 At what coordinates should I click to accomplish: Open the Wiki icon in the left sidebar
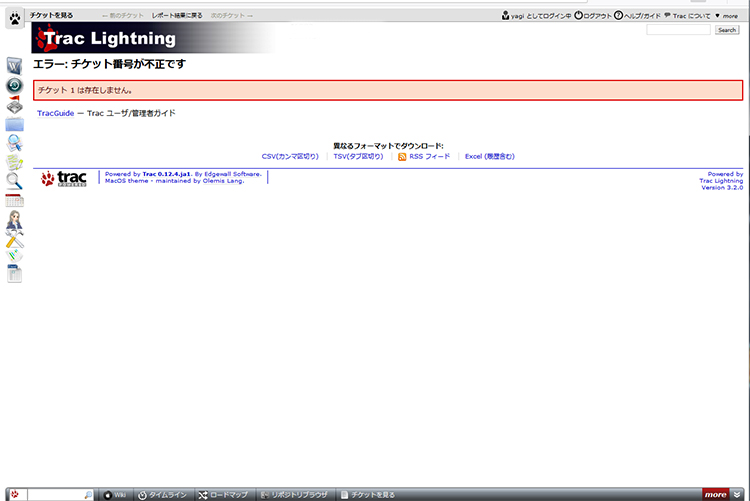pos(14,65)
